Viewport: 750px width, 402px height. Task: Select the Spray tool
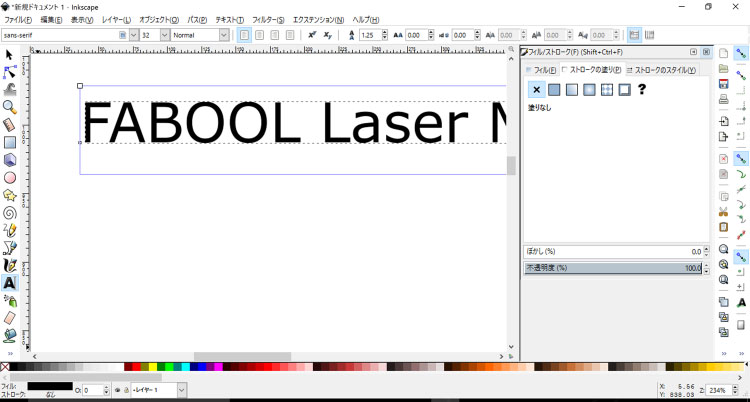[9, 301]
